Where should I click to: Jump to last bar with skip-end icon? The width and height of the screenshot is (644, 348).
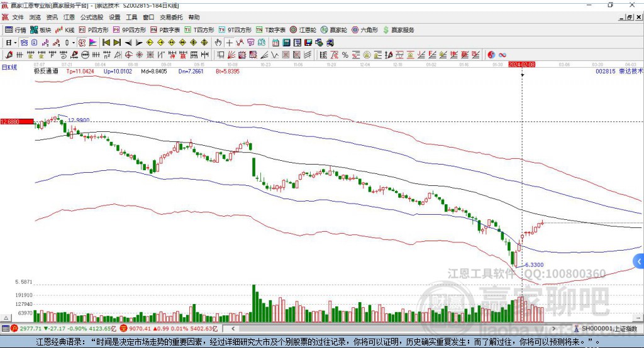point(117,43)
